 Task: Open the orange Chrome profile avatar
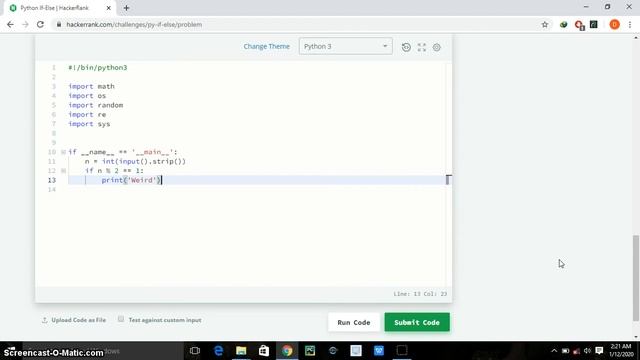click(614, 24)
